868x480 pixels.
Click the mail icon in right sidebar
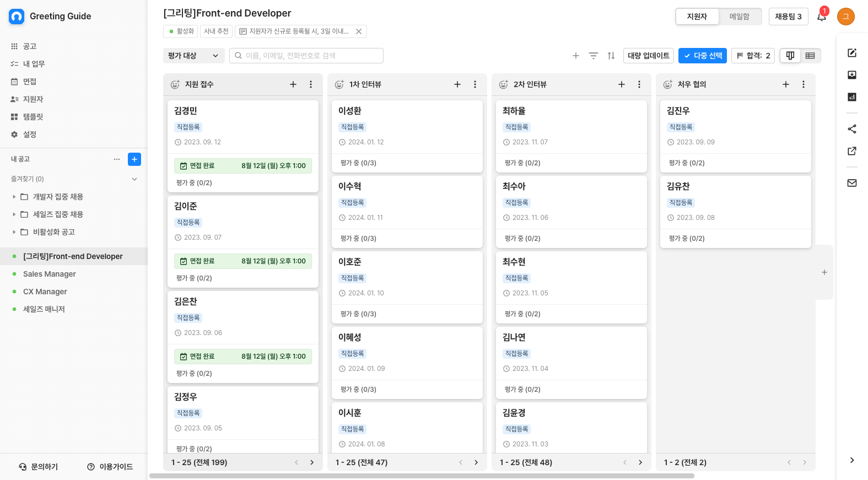pyautogui.click(x=852, y=183)
